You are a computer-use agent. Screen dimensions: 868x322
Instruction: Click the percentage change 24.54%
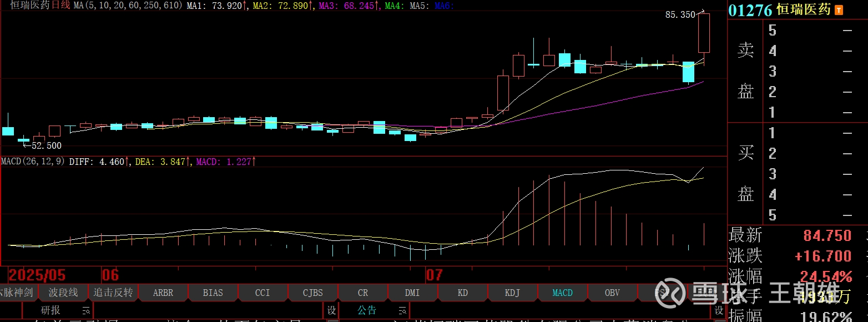coord(826,276)
